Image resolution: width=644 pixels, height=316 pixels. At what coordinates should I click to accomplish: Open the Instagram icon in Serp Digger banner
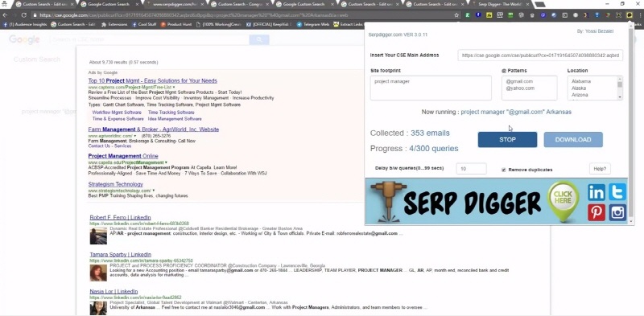click(617, 212)
